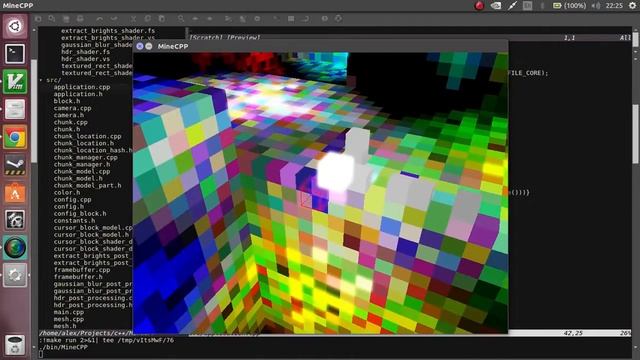Click the white glowing block in MineCPP view
This screenshot has width=640, height=360.
[336, 172]
